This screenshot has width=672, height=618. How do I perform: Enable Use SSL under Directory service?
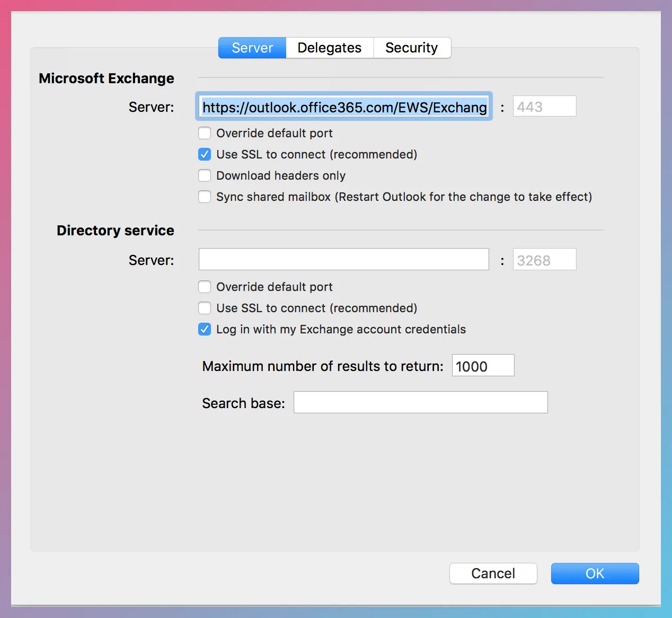pyautogui.click(x=205, y=308)
